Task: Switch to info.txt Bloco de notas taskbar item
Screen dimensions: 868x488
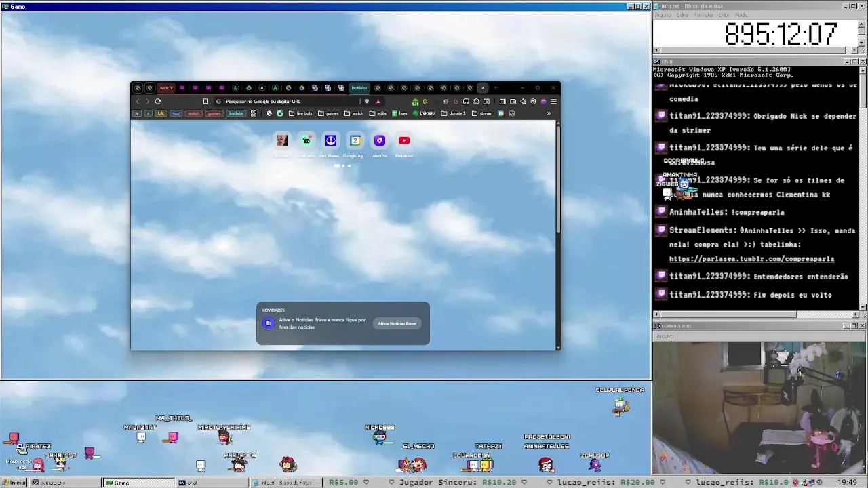Action: [286, 483]
